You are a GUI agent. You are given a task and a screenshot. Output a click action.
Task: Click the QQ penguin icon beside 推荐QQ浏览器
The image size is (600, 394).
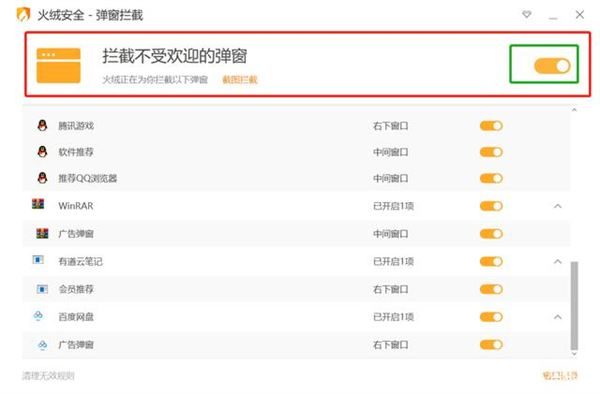42,178
